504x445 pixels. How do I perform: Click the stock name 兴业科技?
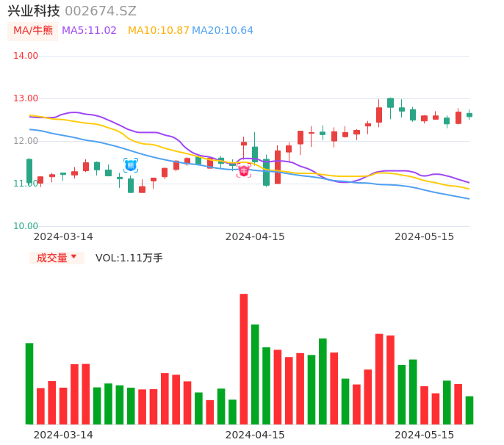point(34,11)
